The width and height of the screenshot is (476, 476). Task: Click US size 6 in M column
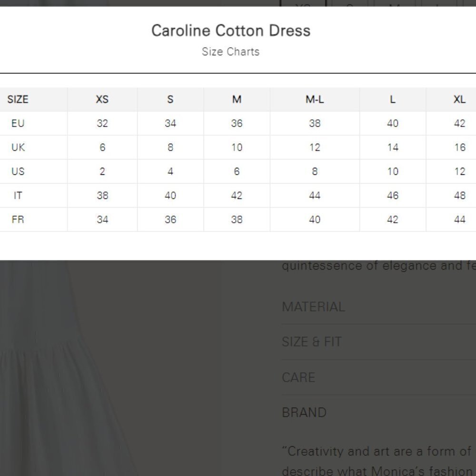tap(237, 171)
